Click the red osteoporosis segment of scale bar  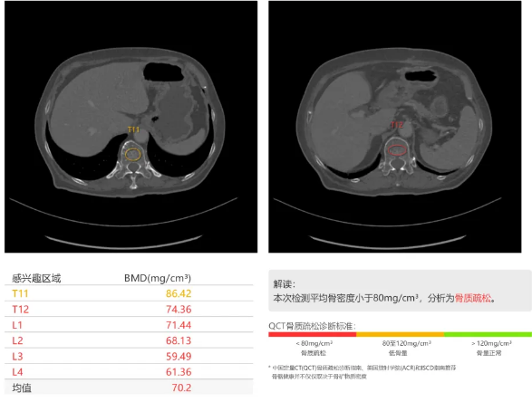coord(312,334)
